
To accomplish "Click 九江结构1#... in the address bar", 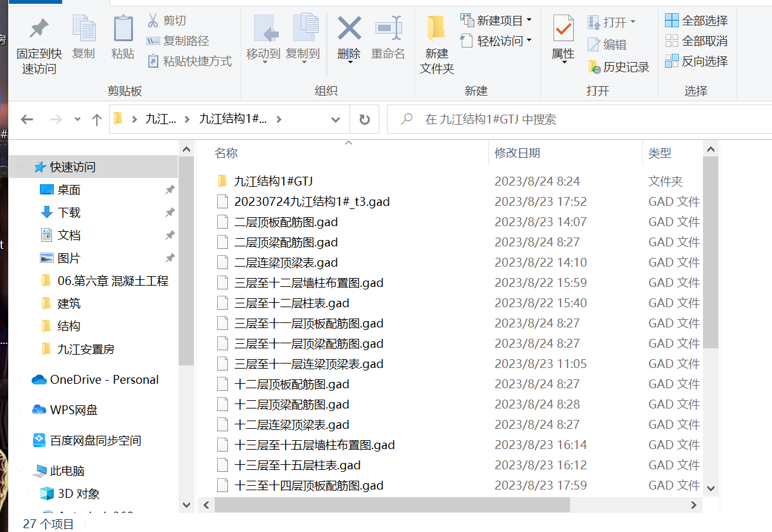I will tap(233, 119).
